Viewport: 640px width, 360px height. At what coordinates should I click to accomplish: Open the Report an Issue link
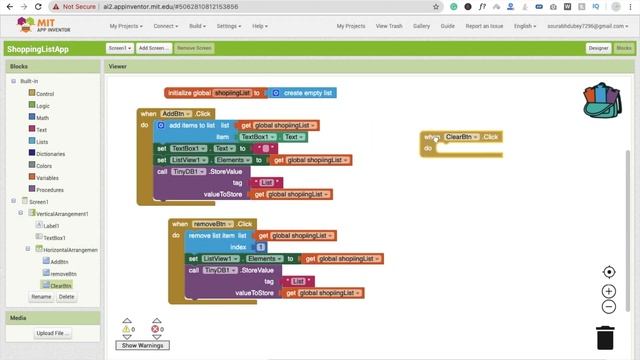click(484, 26)
